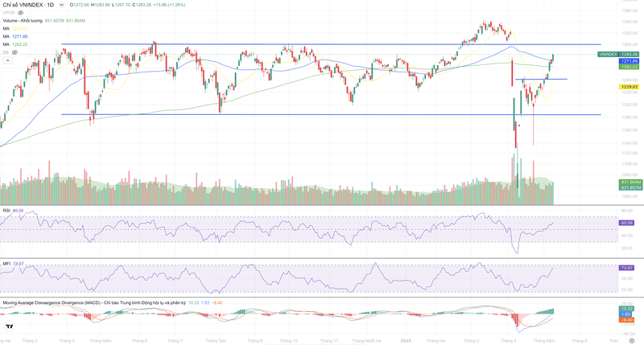The image size is (644, 345).
Task: Click the MACD 1.93 axis value label
Action: coord(626,314)
